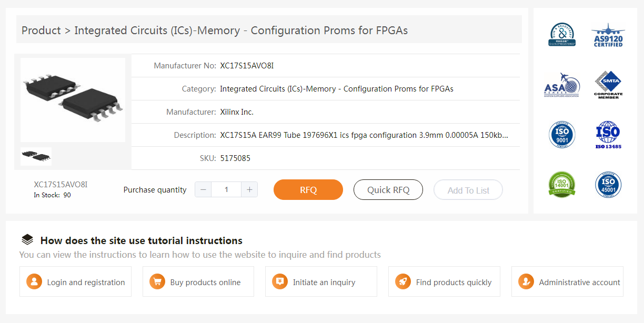This screenshot has width=644, height=323.
Task: Open the AS9120 Certified airplane badge
Action: [608, 35]
